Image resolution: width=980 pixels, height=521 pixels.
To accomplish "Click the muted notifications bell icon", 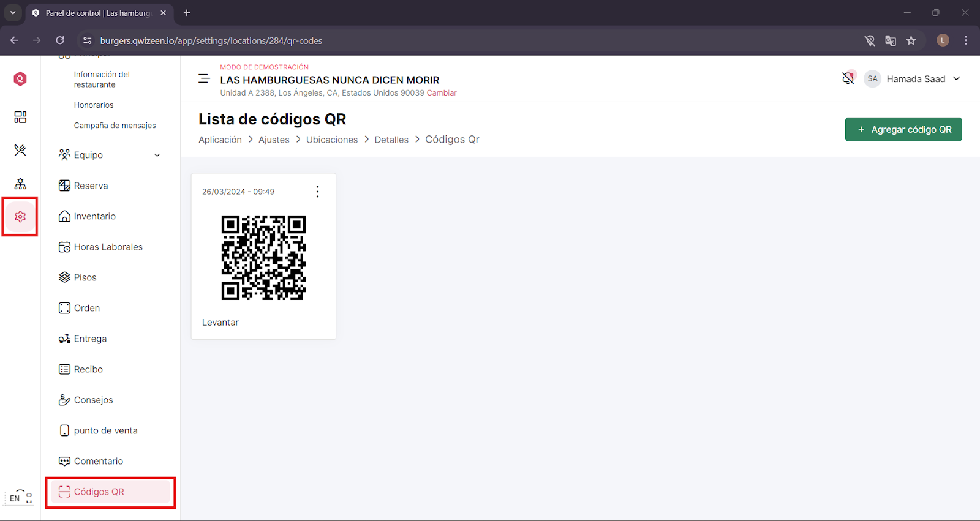I will tap(848, 78).
